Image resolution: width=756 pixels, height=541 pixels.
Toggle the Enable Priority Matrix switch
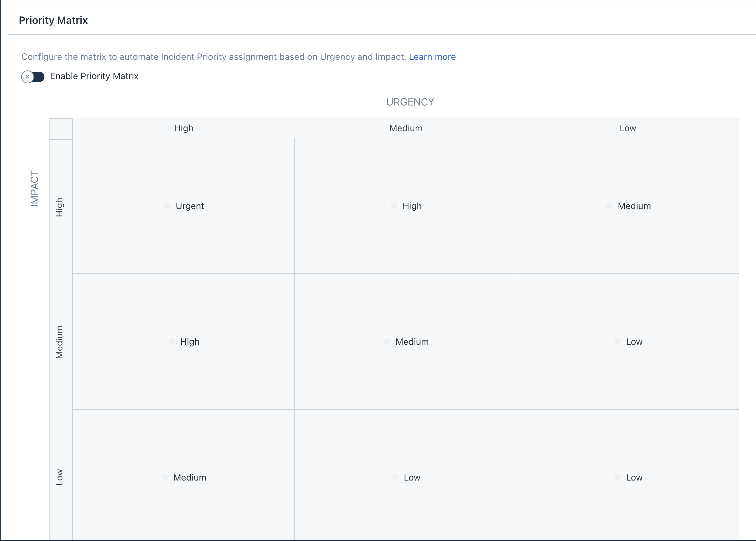click(x=32, y=77)
